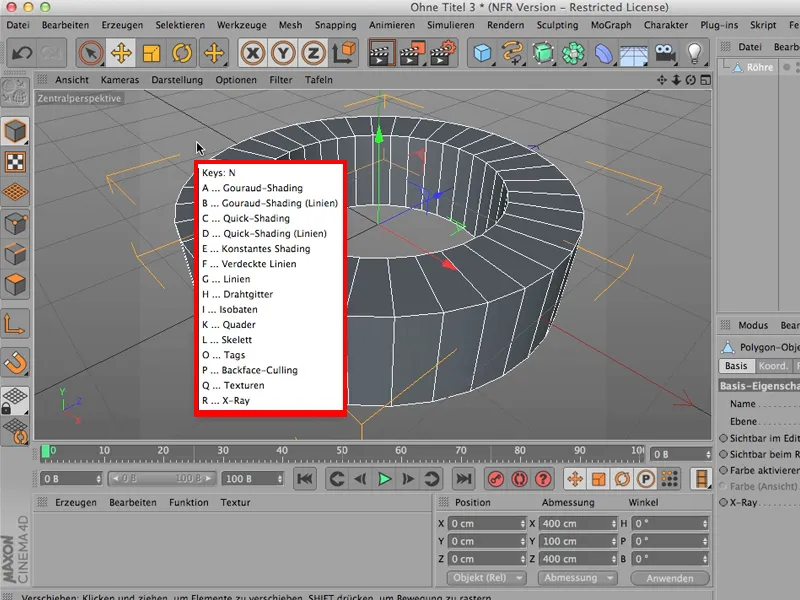Open viewport Kameras menu
The width and height of the screenshot is (800, 600).
(x=120, y=80)
